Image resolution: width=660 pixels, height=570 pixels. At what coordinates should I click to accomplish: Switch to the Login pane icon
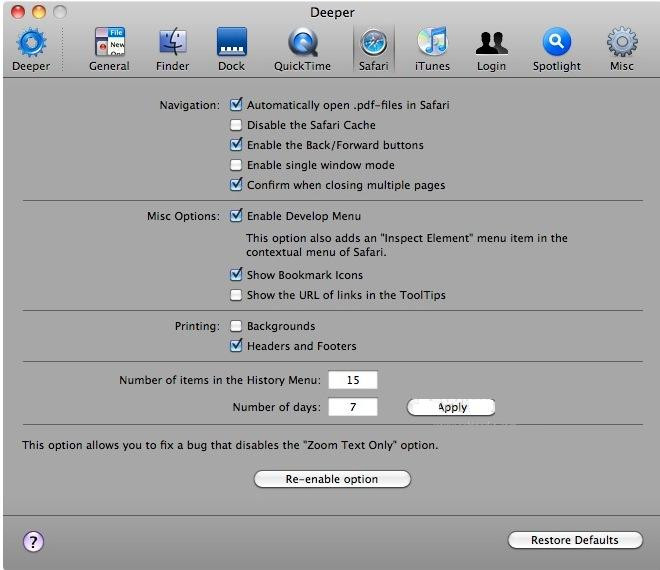point(491,43)
